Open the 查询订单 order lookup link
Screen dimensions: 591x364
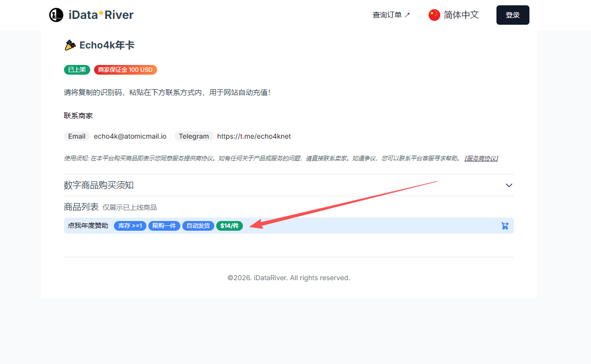click(x=391, y=15)
